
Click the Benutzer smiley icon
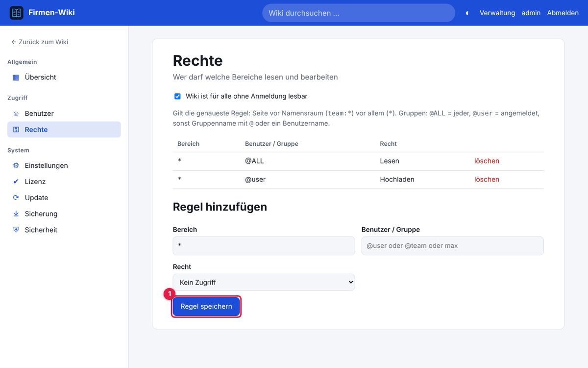click(16, 114)
